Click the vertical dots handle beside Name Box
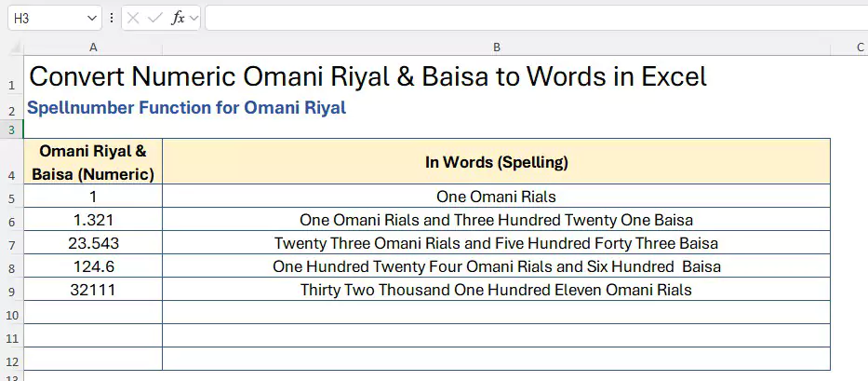Screen dimensions: 868x381 pos(113,18)
